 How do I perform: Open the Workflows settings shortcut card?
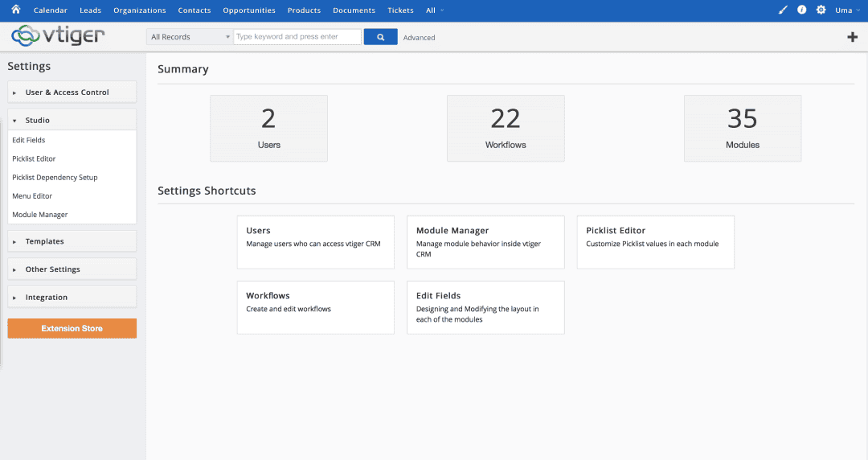315,307
